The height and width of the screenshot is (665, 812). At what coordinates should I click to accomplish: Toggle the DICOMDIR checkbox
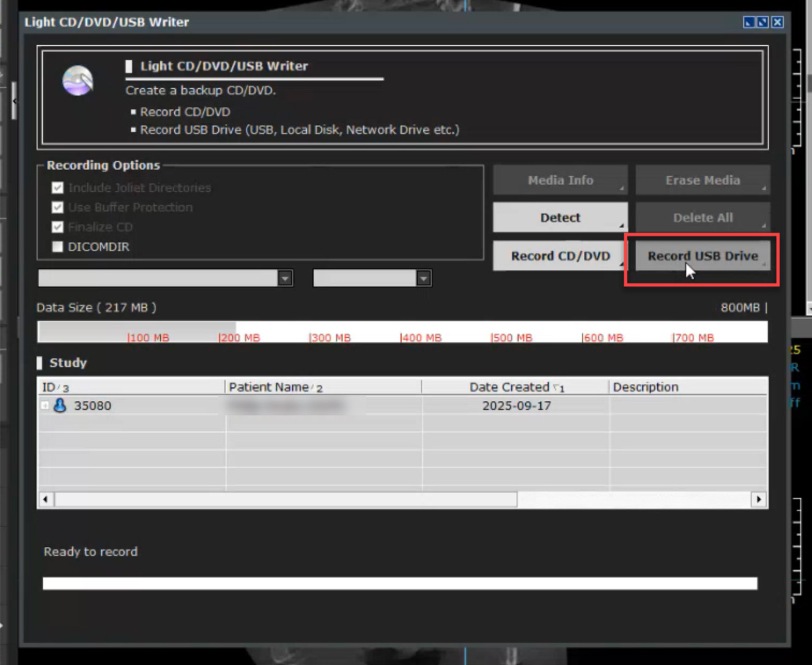pyautogui.click(x=57, y=247)
